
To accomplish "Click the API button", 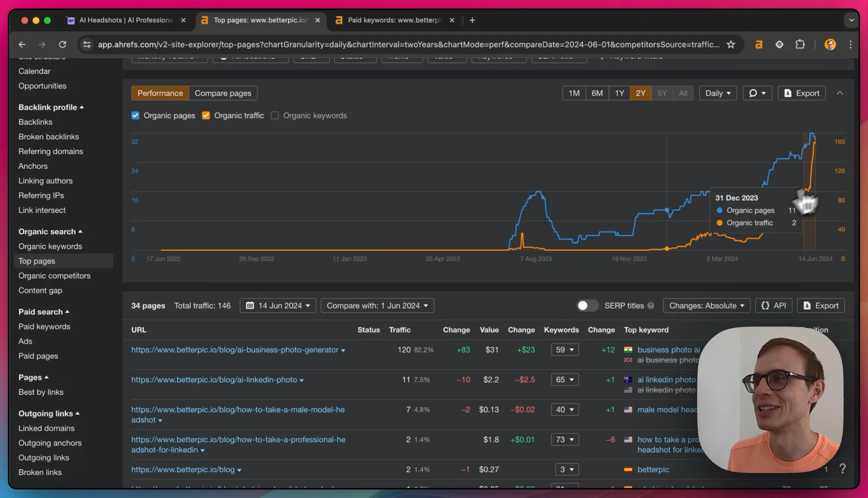I will tap(774, 306).
